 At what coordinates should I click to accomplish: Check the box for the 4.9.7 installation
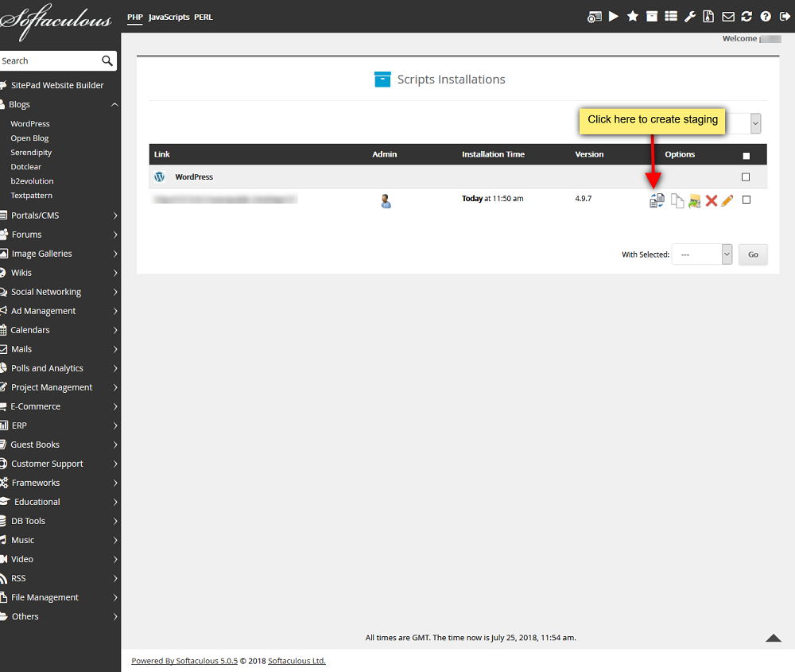coord(747,200)
